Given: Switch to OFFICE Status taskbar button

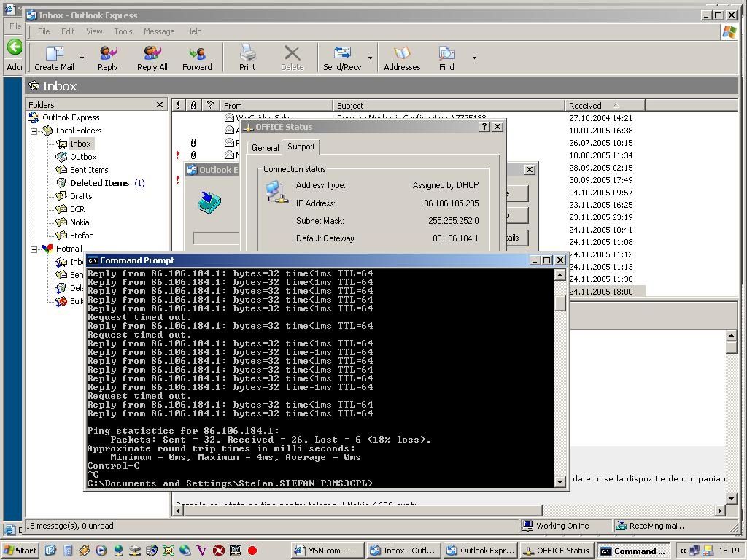Looking at the screenshot, I should tap(557, 551).
